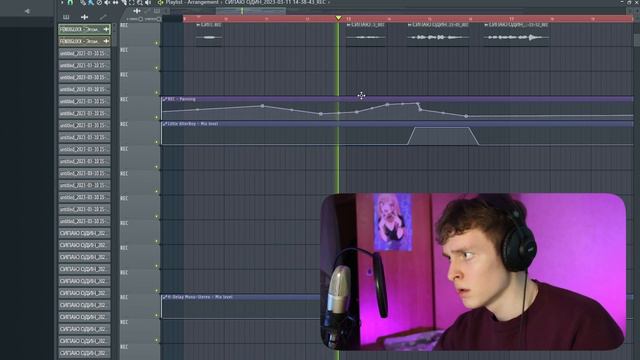Viewport: 640px width, 360px height.
Task: Select the Zoom magnifier tool
Action: (x=140, y=2)
